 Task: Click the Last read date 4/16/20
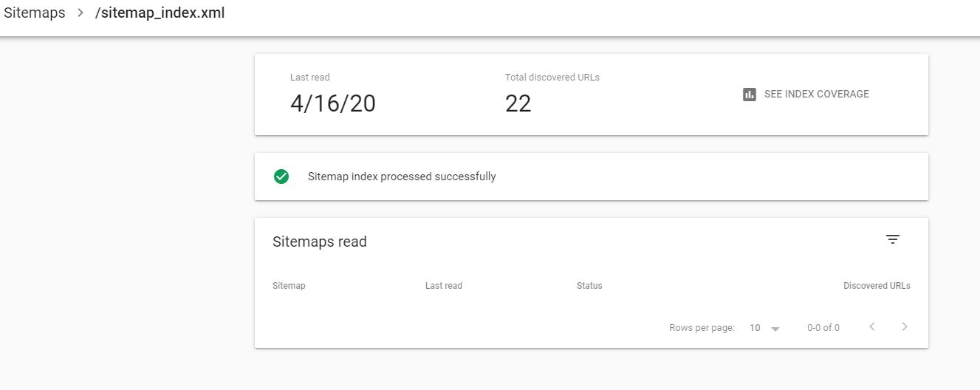click(x=333, y=104)
